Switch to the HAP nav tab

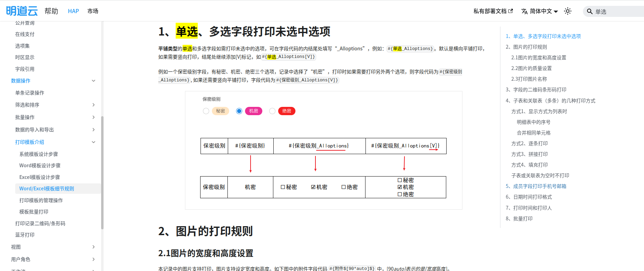(x=73, y=11)
